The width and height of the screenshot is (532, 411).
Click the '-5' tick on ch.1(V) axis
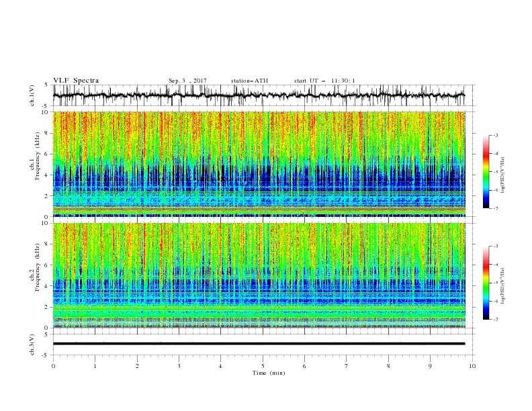[46, 106]
